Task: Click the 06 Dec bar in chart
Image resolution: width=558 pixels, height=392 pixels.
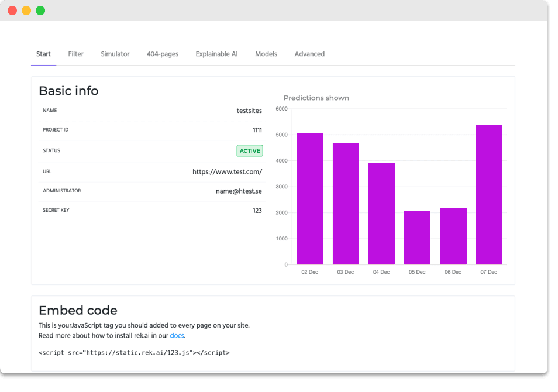Action: pyautogui.click(x=453, y=236)
